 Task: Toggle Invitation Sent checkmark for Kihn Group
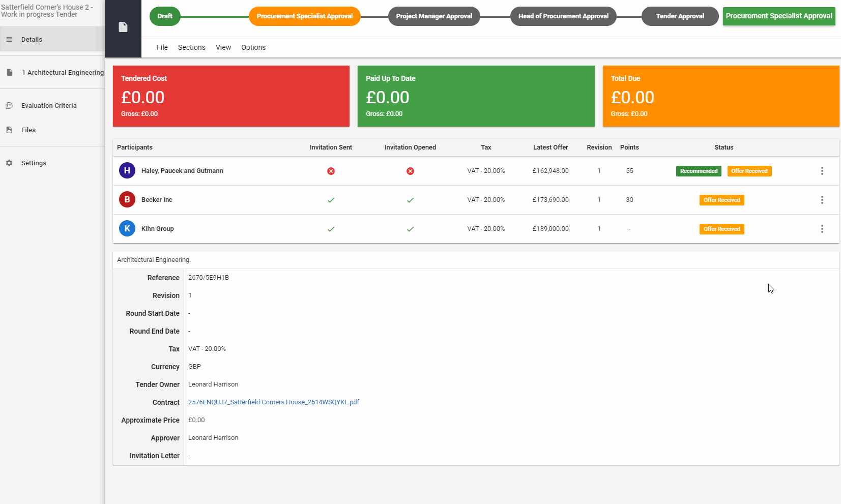[x=331, y=229]
